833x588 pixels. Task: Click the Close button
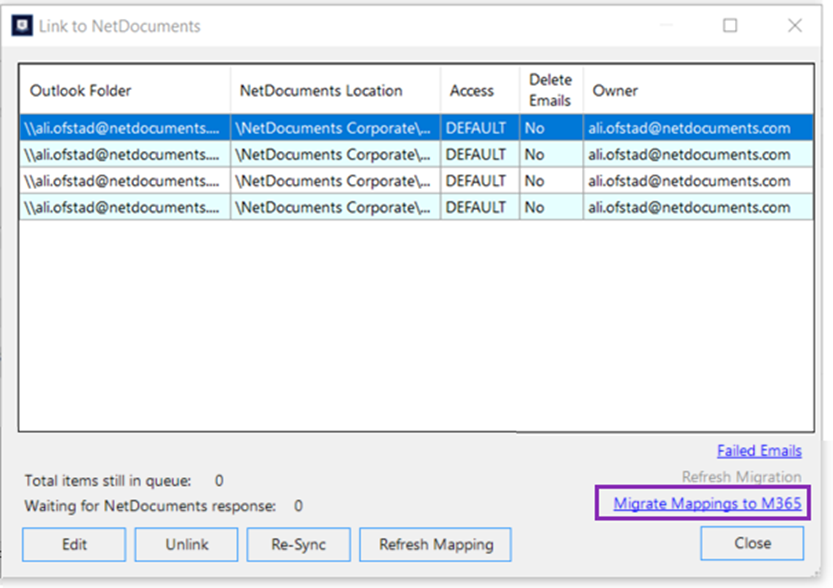click(x=751, y=543)
